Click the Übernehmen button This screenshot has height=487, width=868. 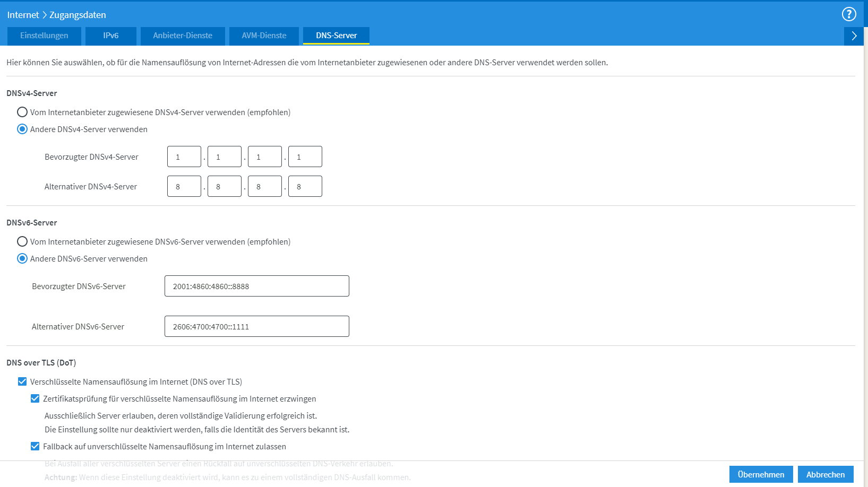click(761, 474)
